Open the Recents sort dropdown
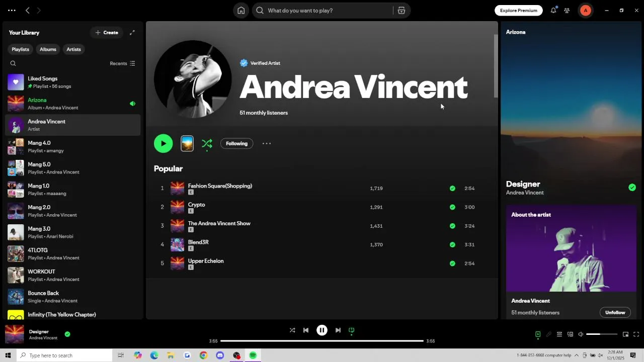This screenshot has height=362, width=644. click(122, 63)
